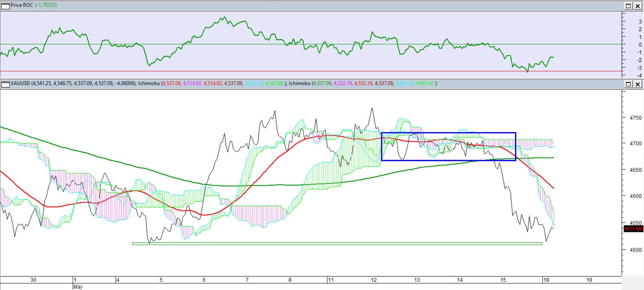Screen dimensions: 644x290
Task: Select the green zero line in ROC pane
Action: click(311, 44)
